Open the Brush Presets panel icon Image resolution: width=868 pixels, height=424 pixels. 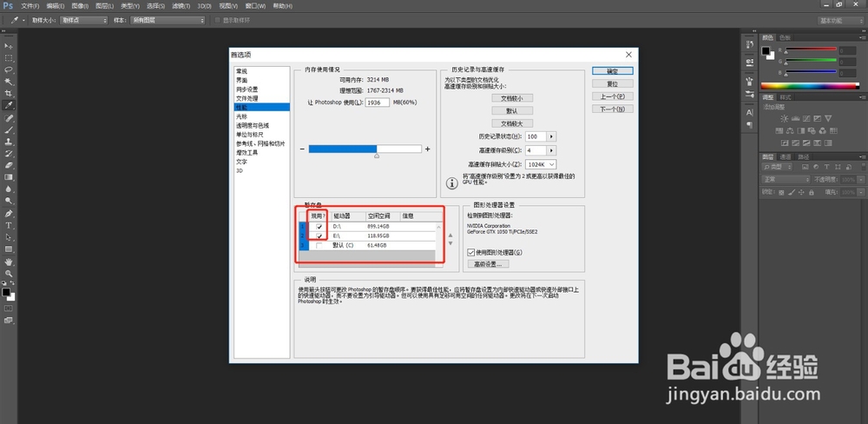pyautogui.click(x=750, y=94)
